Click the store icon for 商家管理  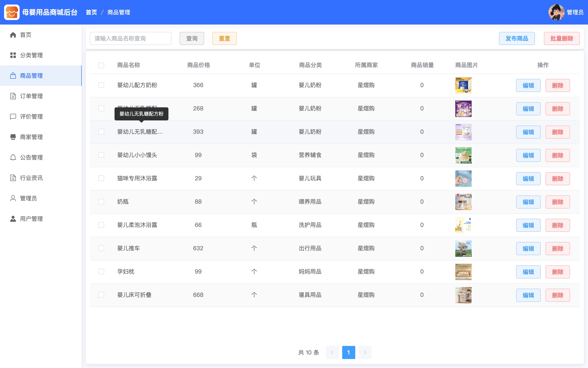(x=13, y=137)
